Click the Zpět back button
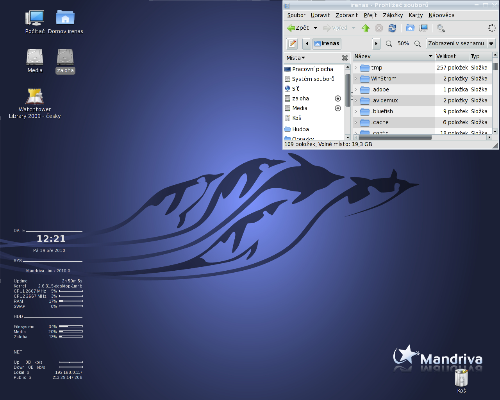The image size is (500, 400). click(298, 28)
